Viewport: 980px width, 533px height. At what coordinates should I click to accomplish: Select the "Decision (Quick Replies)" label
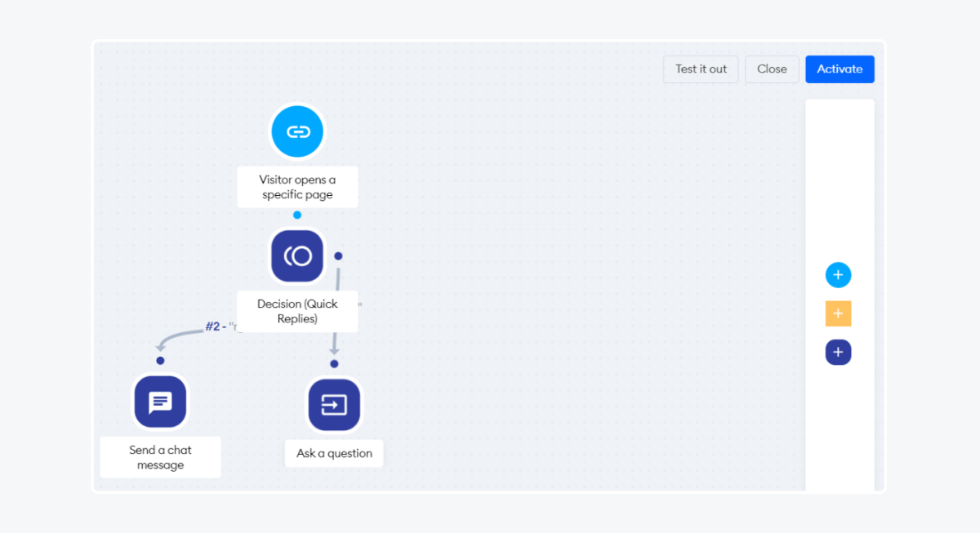pos(296,311)
